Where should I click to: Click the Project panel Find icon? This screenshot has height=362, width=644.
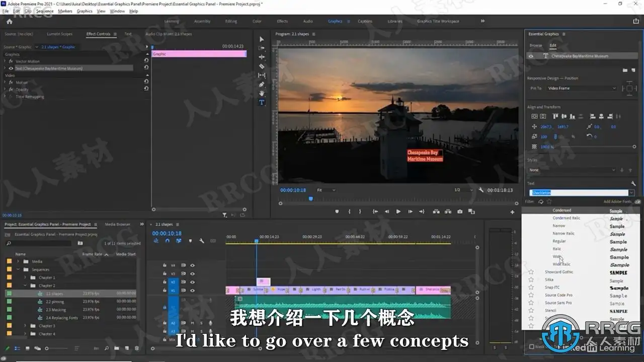coord(107,348)
